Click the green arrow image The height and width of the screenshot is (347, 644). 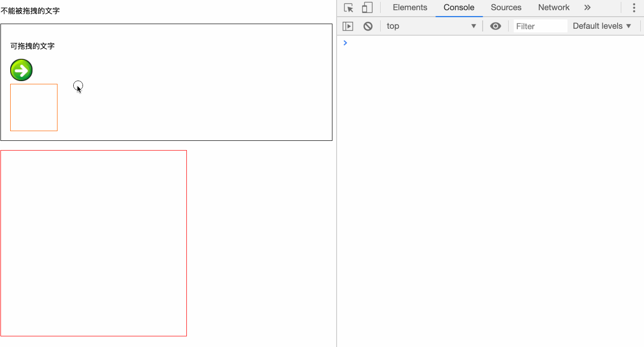[21, 70]
